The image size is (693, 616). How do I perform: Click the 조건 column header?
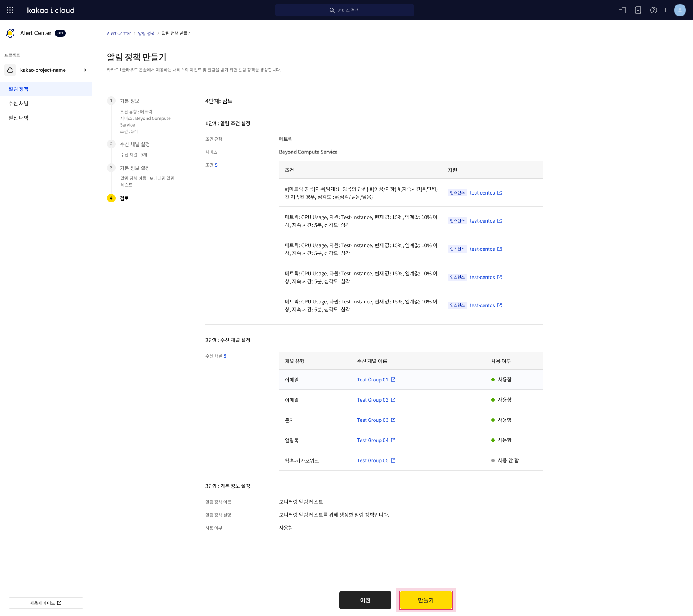[289, 170]
